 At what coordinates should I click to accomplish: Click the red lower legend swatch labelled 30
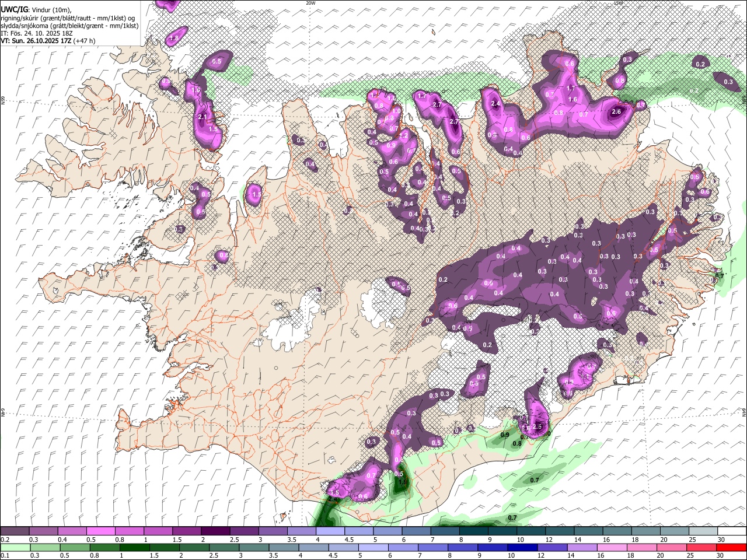732,547
